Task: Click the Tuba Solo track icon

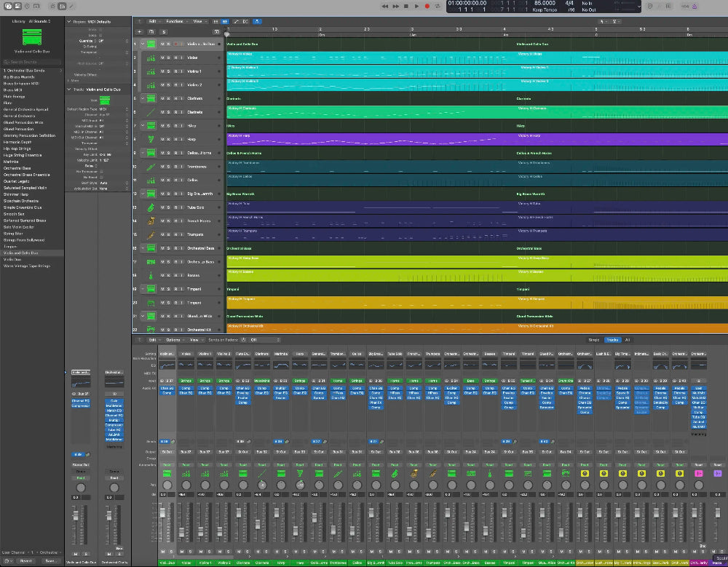Action: [151, 207]
